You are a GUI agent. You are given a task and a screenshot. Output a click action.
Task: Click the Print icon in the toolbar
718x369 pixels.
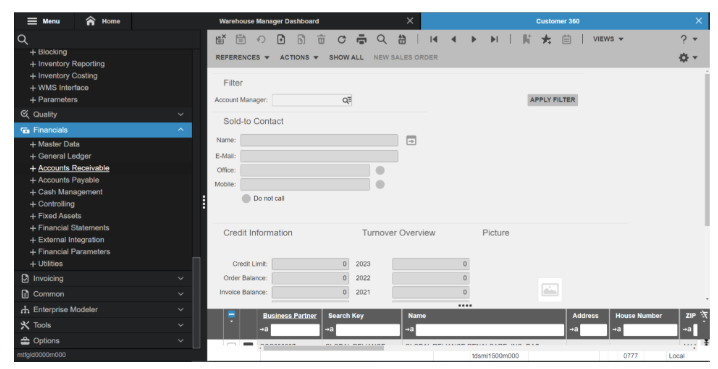(362, 39)
